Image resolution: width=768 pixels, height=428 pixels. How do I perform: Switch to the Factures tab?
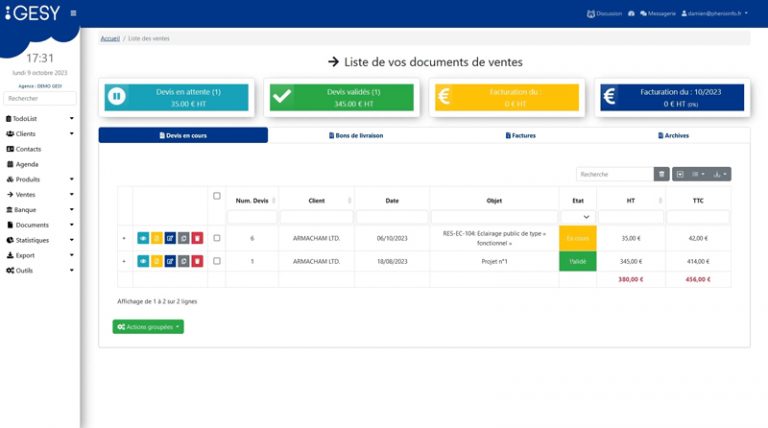coord(520,135)
